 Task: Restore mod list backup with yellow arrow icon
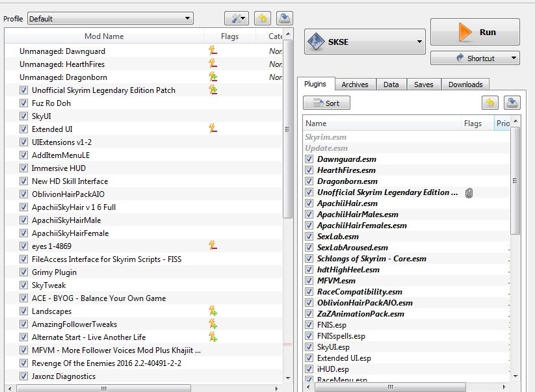[x=263, y=18]
